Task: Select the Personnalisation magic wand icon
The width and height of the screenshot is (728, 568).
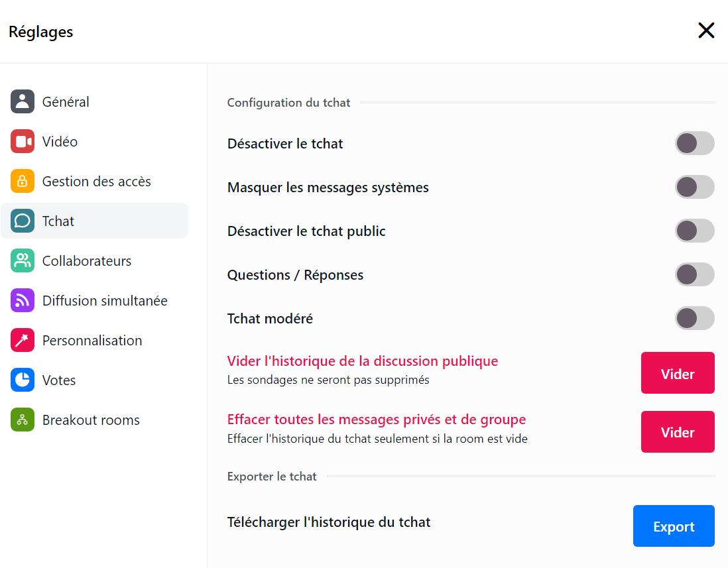Action: point(23,340)
